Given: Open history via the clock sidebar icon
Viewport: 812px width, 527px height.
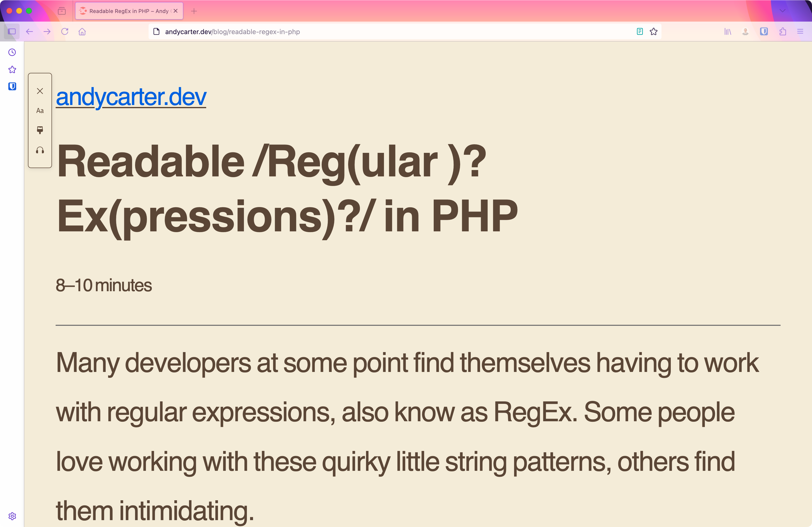Looking at the screenshot, I should (x=12, y=52).
